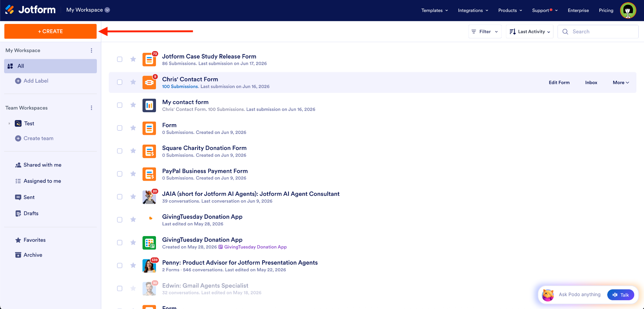Tick the PayPal Business Payment Form checkbox

120,174
